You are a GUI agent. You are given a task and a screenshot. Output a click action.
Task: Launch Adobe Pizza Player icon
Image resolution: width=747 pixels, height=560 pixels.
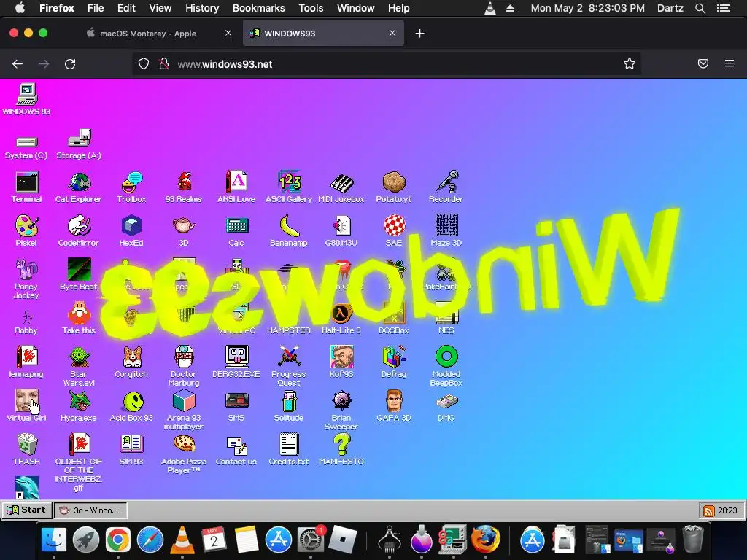coord(184,454)
